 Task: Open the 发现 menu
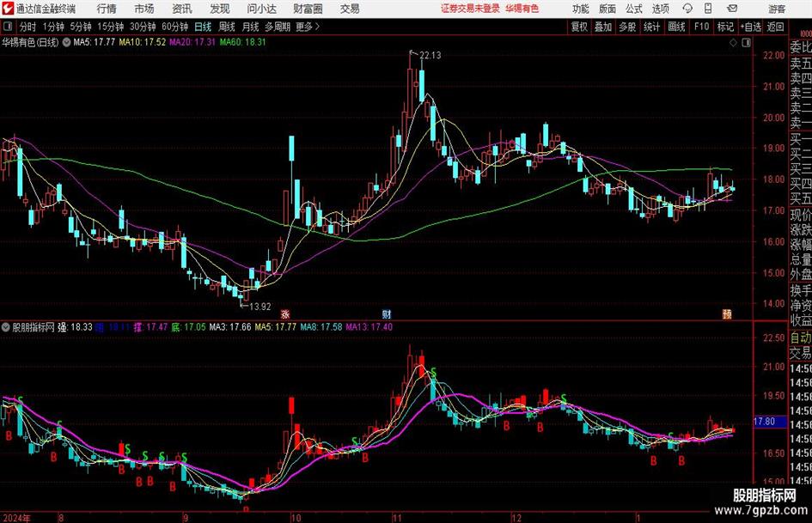[220, 9]
